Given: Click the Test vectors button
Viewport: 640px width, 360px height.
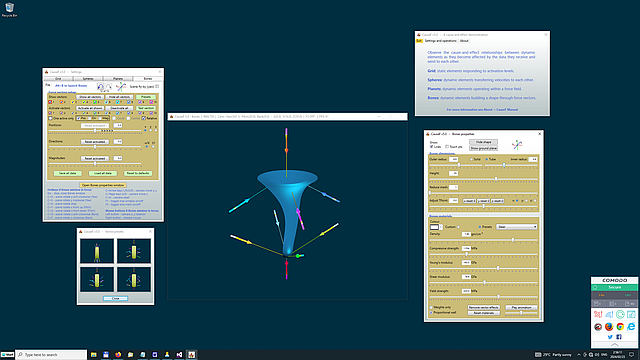Looking at the screenshot, I should pyautogui.click(x=146, y=108).
